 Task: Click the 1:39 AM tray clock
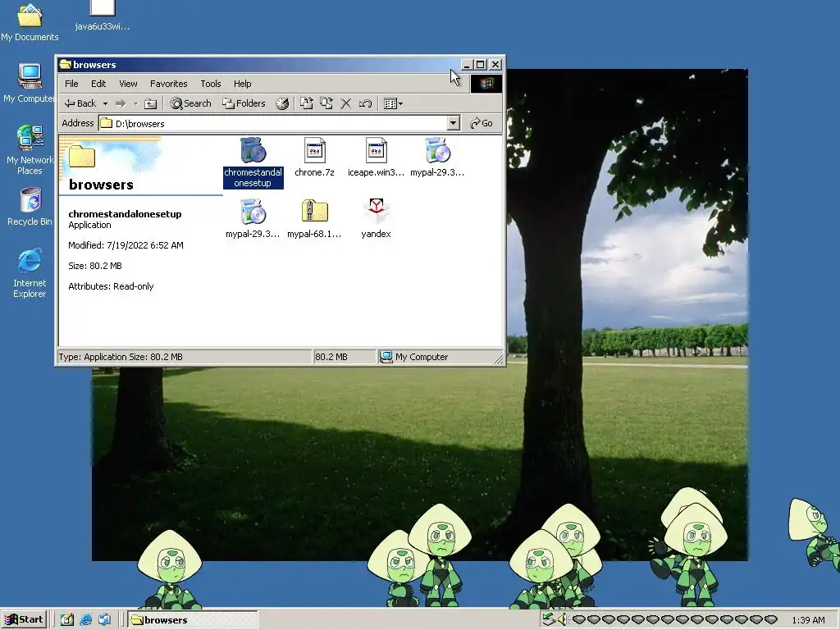(808, 620)
